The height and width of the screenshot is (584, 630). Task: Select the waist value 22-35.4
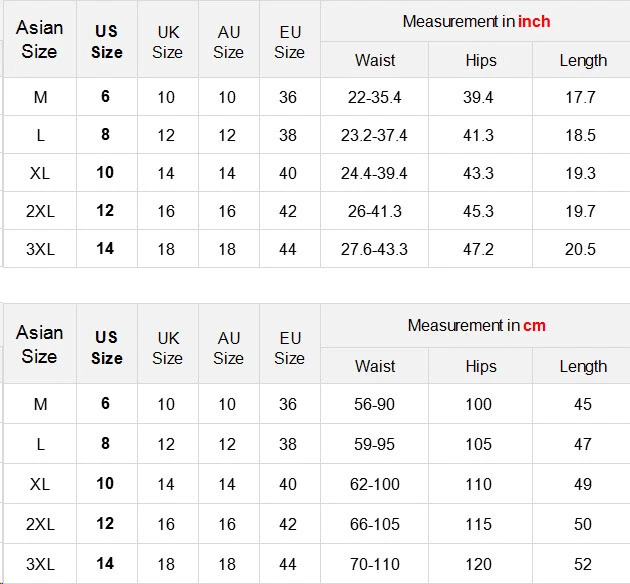pyautogui.click(x=374, y=97)
